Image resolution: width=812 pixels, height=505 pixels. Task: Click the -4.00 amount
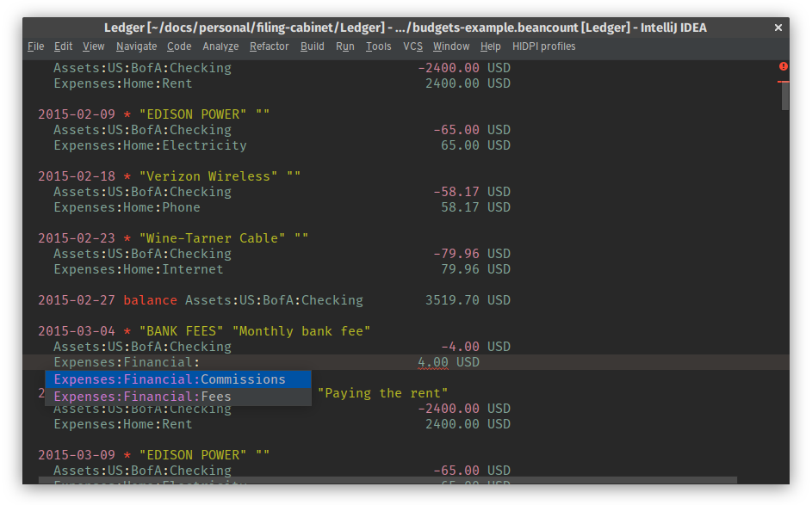[x=460, y=347]
